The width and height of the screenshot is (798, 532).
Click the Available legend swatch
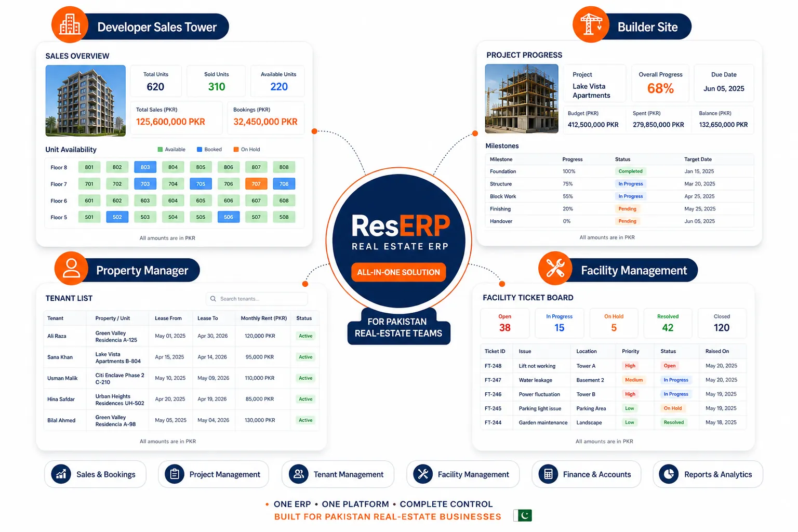coord(160,150)
